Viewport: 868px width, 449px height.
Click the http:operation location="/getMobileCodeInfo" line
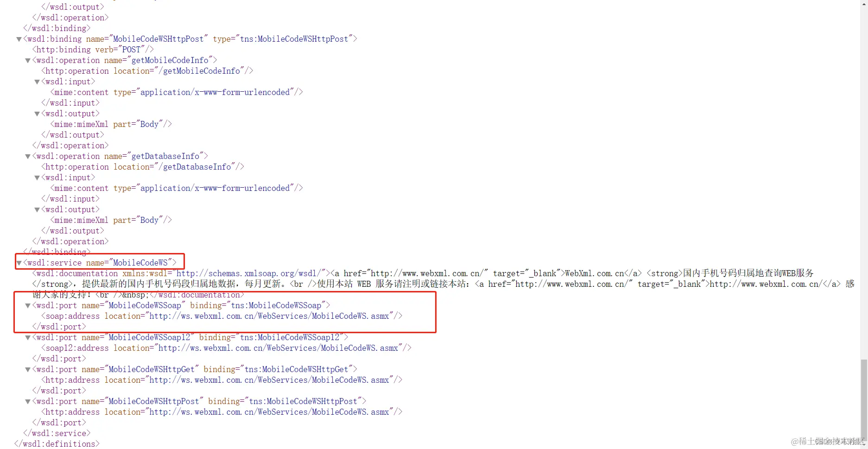point(147,71)
